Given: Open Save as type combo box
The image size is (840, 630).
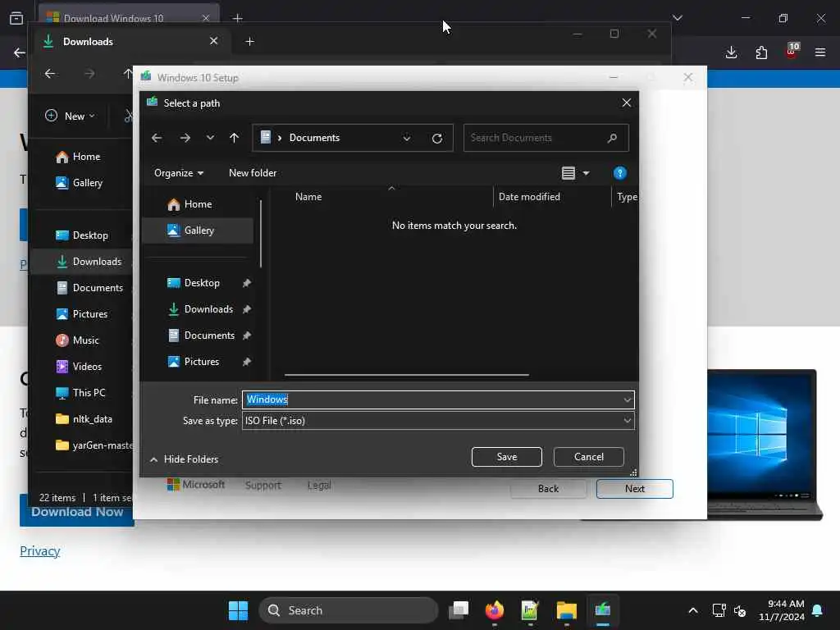Looking at the screenshot, I should click(438, 421).
